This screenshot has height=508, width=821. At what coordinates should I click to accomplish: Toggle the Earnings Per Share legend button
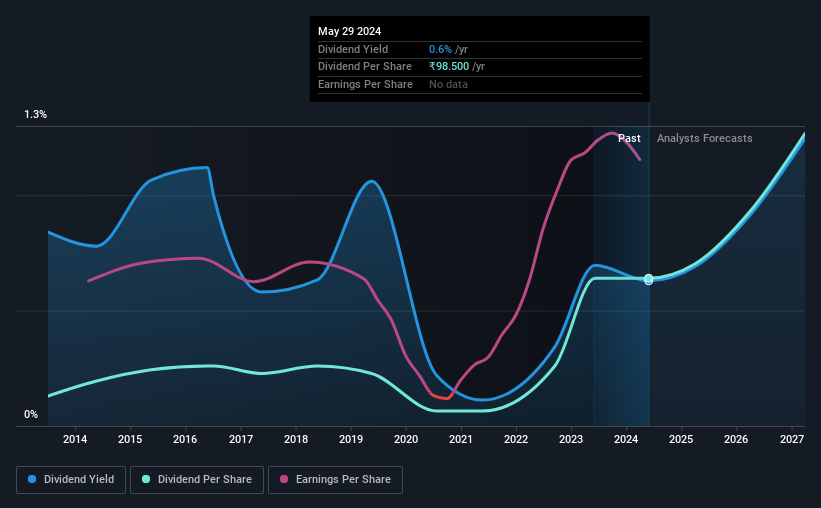coord(335,480)
